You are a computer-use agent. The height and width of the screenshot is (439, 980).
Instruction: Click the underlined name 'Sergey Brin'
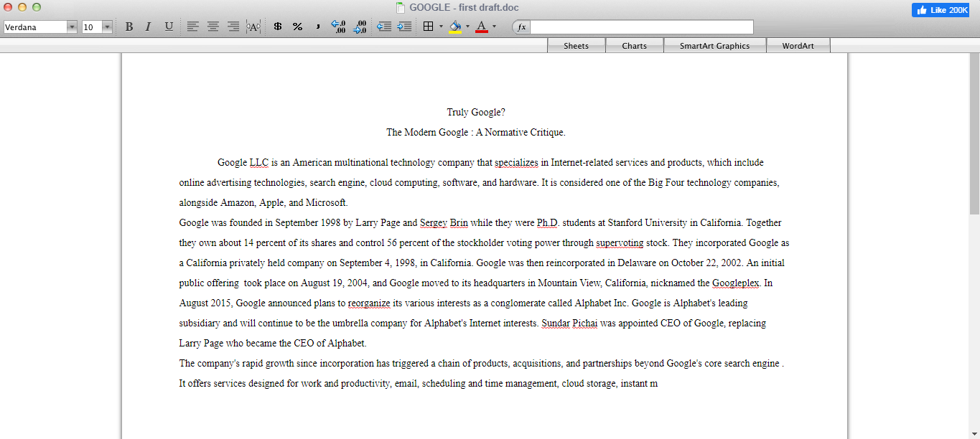pos(444,222)
